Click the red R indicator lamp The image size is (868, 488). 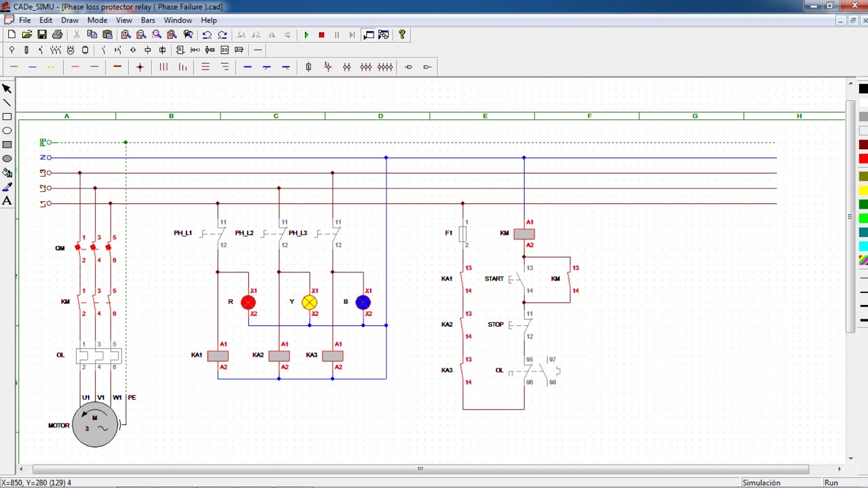point(248,303)
